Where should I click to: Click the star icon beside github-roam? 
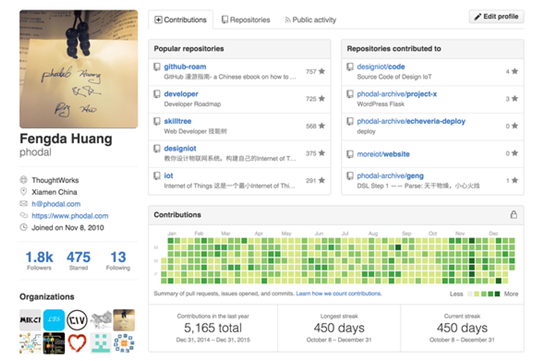point(322,71)
